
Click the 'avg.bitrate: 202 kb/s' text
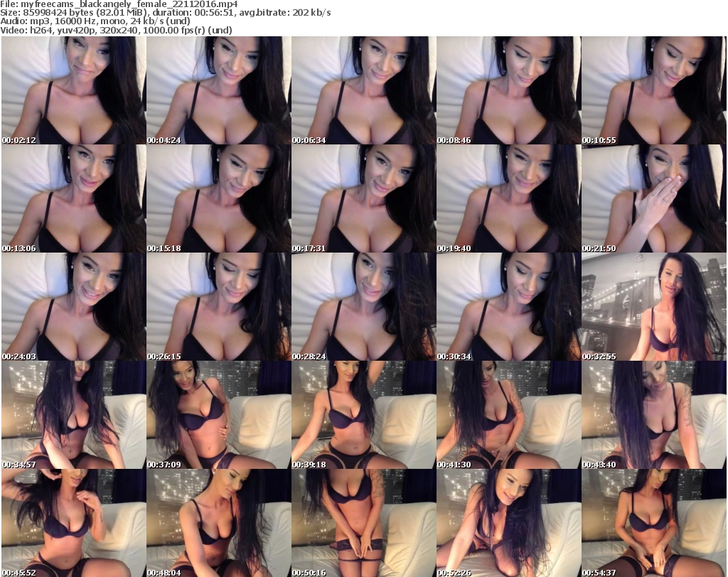click(285, 13)
